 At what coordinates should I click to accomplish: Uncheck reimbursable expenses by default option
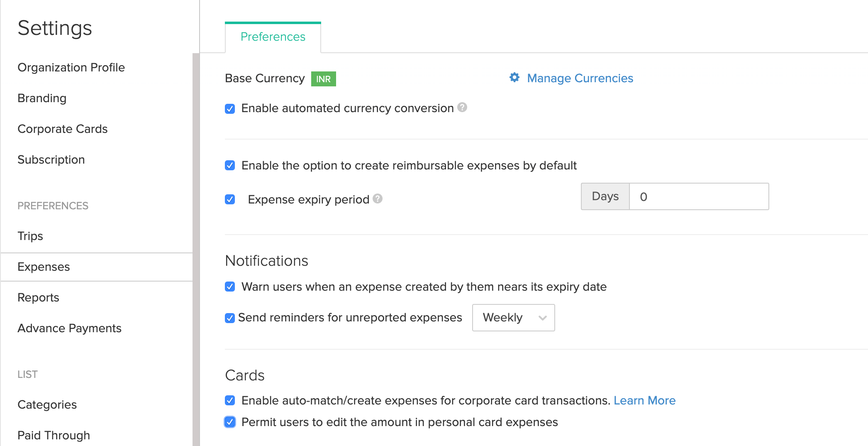[x=230, y=165]
